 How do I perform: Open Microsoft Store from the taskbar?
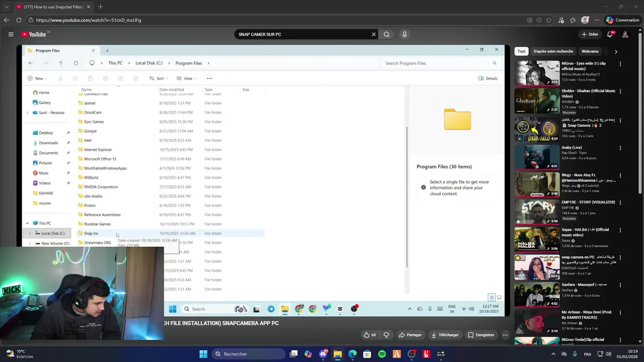pyautogui.click(x=367, y=354)
